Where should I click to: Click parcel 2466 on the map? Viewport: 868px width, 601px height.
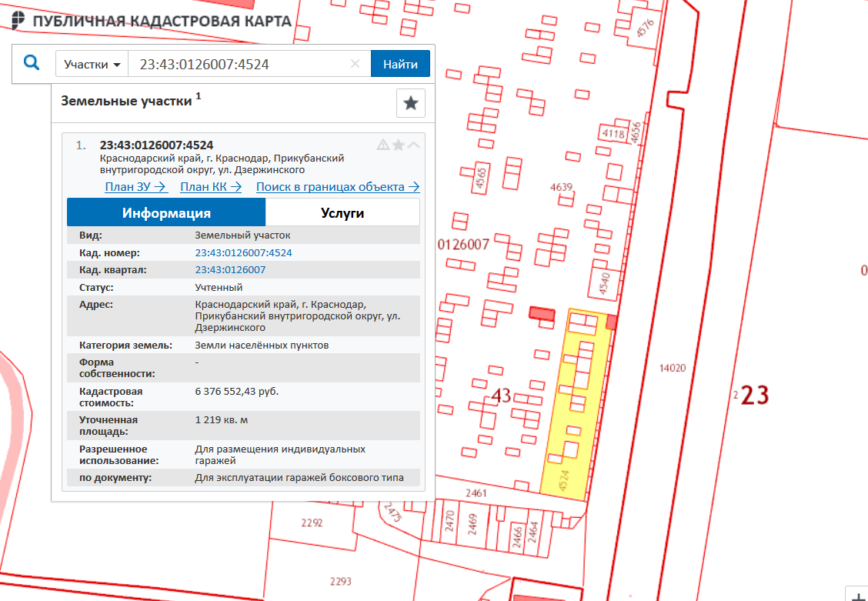(x=517, y=536)
